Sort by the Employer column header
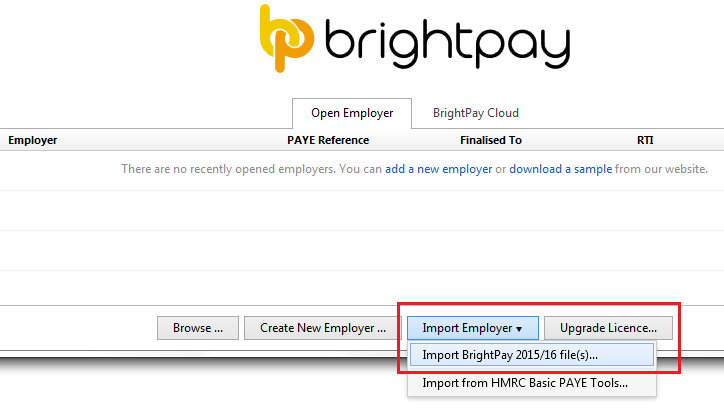This screenshot has height=408, width=724. pyautogui.click(x=33, y=140)
